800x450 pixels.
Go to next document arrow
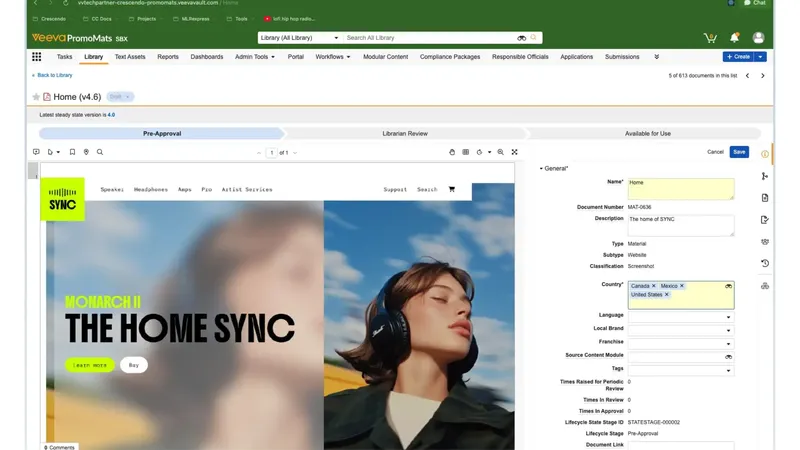763,76
